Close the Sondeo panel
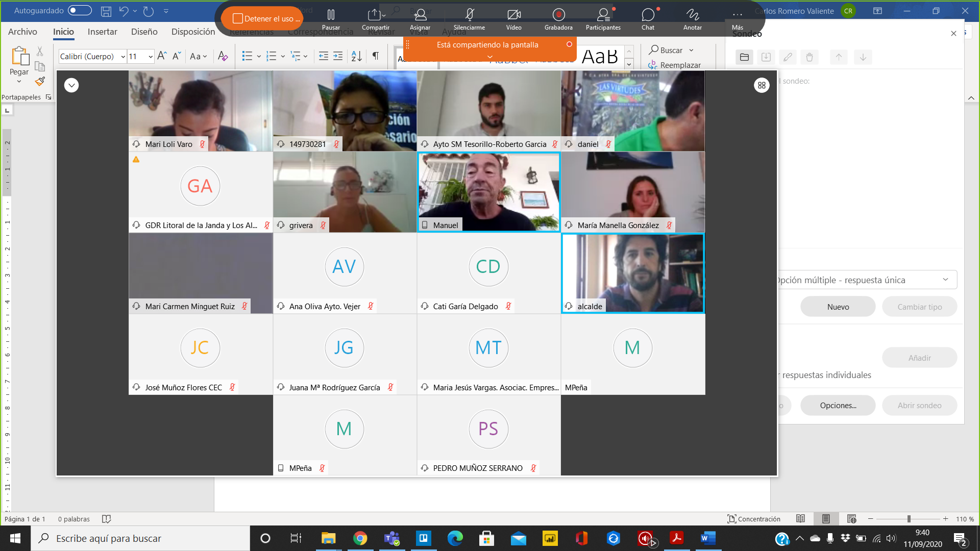980x551 pixels. [953, 34]
